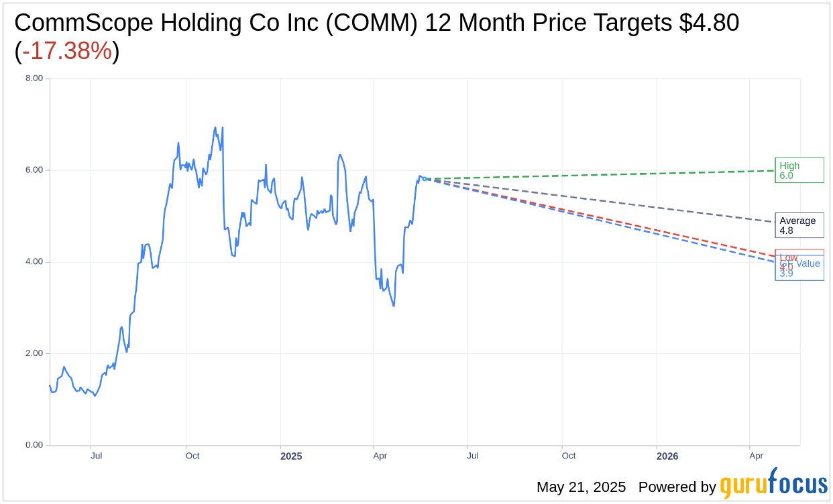The height and width of the screenshot is (504, 833).
Task: Select the High 6.0 target label
Action: point(799,170)
